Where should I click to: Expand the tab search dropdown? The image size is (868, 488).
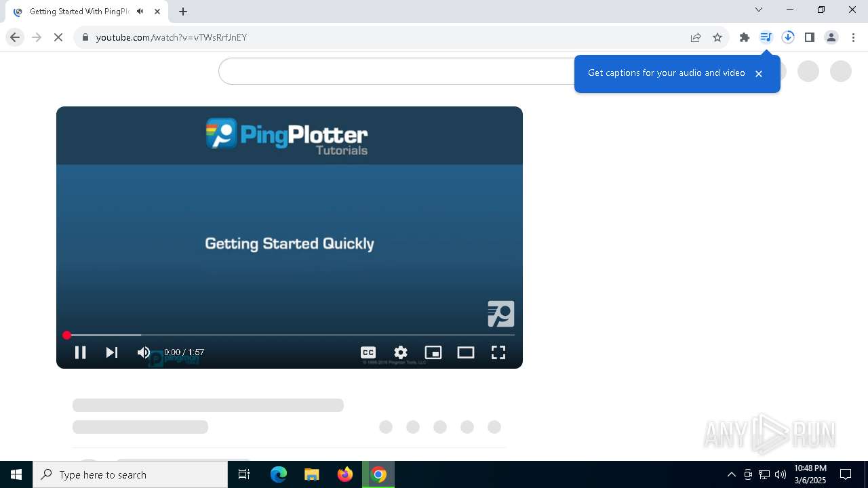pos(759,9)
